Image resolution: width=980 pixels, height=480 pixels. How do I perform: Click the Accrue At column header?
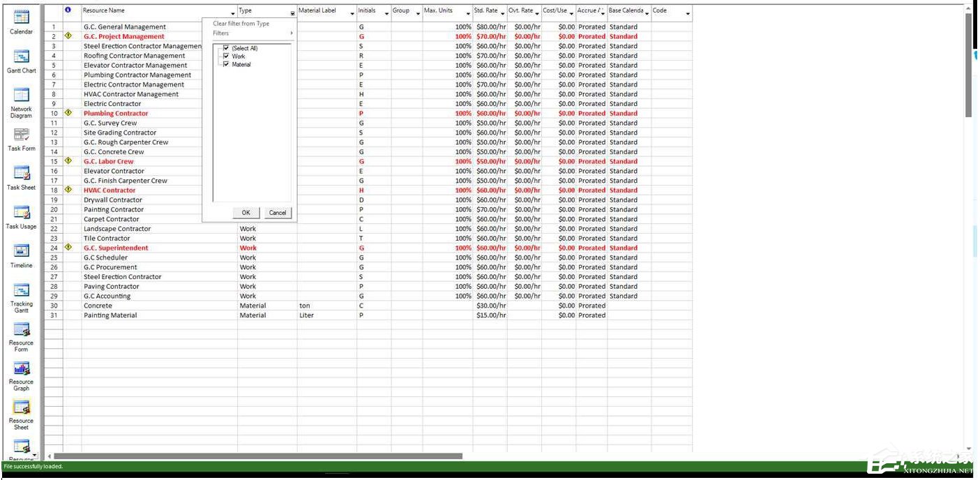591,13
